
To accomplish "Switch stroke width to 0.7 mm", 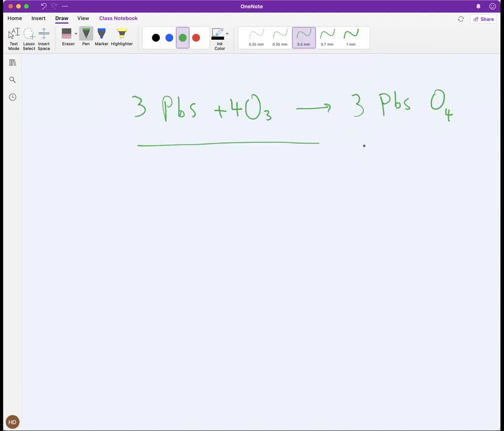I will [327, 38].
